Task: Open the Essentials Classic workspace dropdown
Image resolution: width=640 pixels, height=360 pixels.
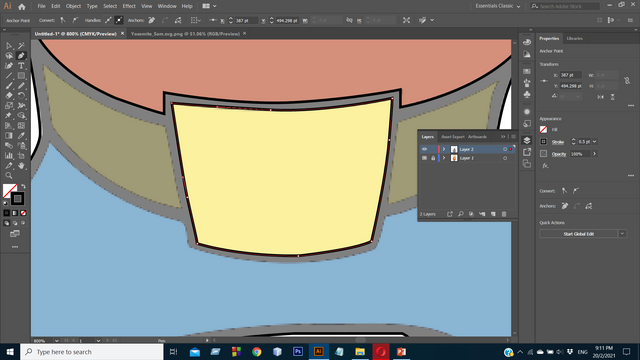Action: point(498,6)
